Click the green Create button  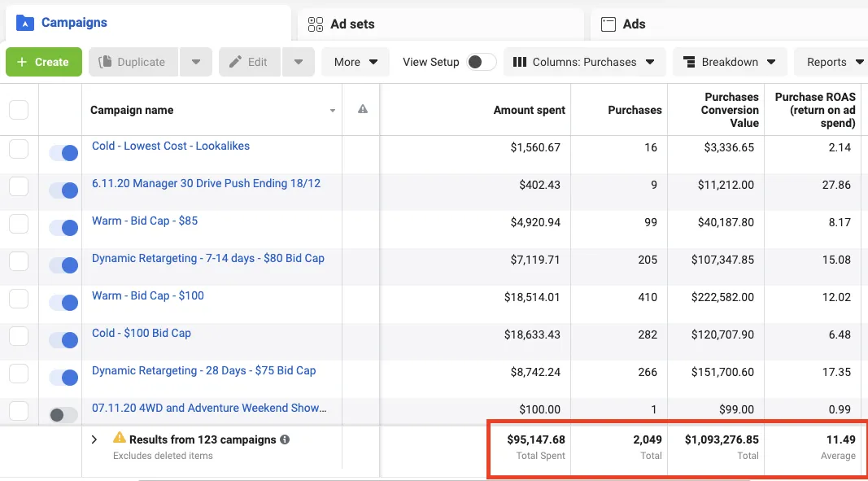[x=44, y=62]
